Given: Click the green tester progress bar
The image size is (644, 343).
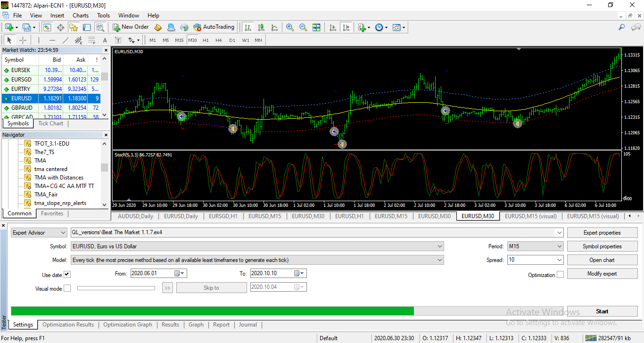Looking at the screenshot, I should [212, 311].
